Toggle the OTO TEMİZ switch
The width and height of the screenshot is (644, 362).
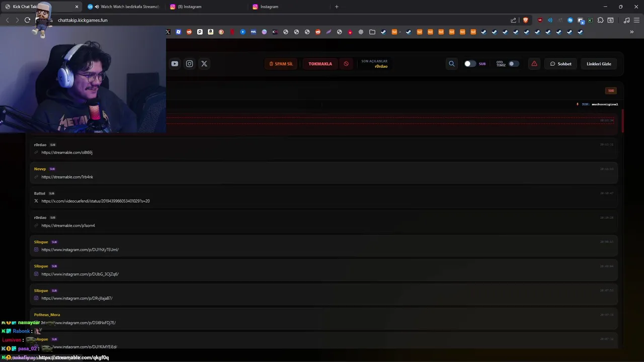pos(513,64)
